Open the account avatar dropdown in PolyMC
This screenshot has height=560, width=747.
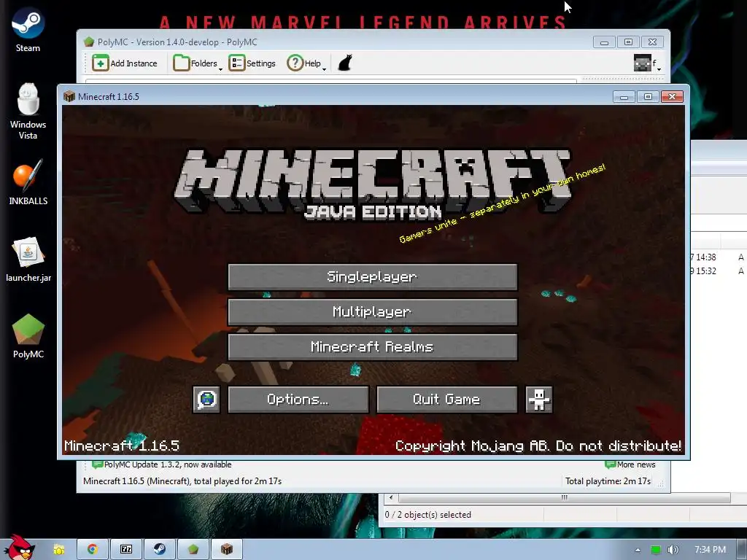647,63
